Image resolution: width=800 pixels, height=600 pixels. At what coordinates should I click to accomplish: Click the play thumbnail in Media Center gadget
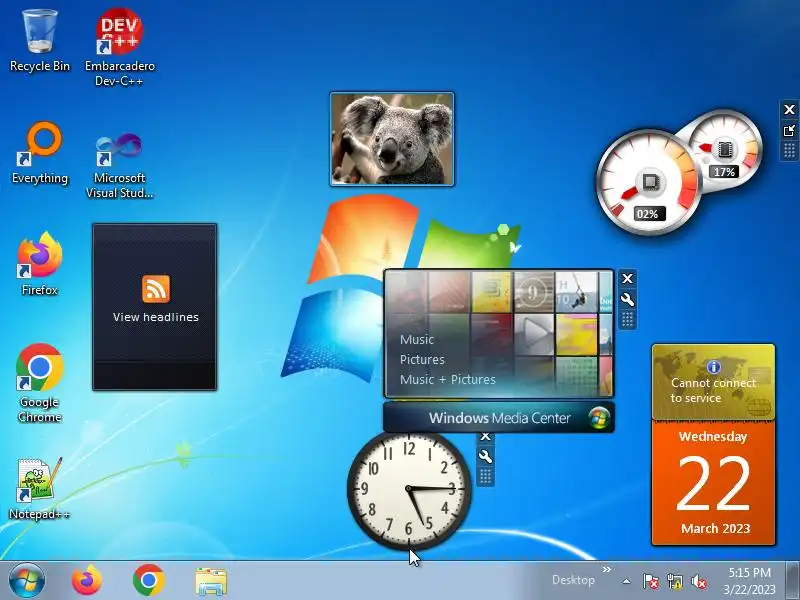pos(534,335)
